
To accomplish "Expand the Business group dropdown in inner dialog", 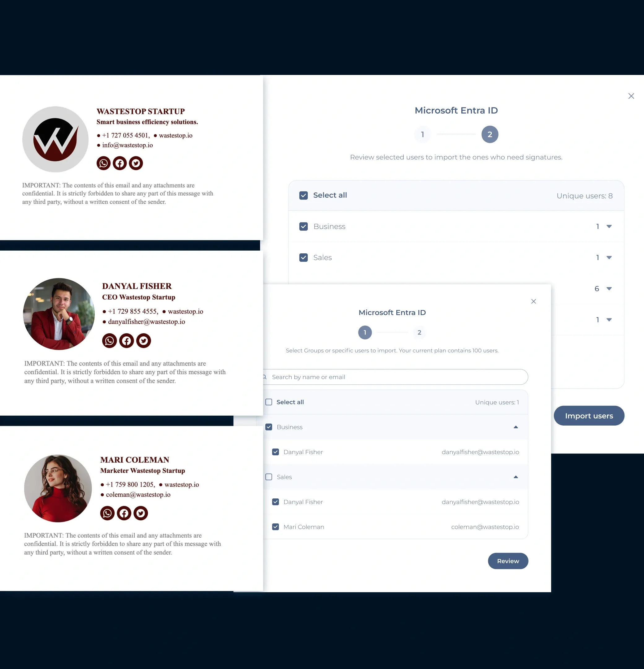I will click(517, 426).
